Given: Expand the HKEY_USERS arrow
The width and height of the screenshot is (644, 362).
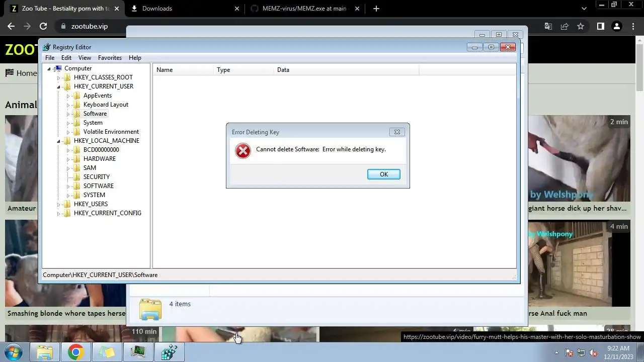Looking at the screenshot, I should 58,205.
